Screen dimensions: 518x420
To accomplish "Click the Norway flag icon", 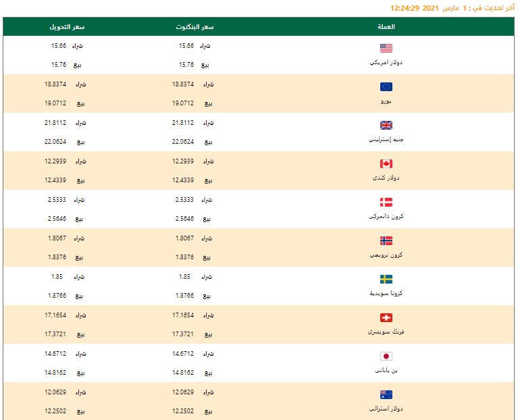I will (x=386, y=240).
